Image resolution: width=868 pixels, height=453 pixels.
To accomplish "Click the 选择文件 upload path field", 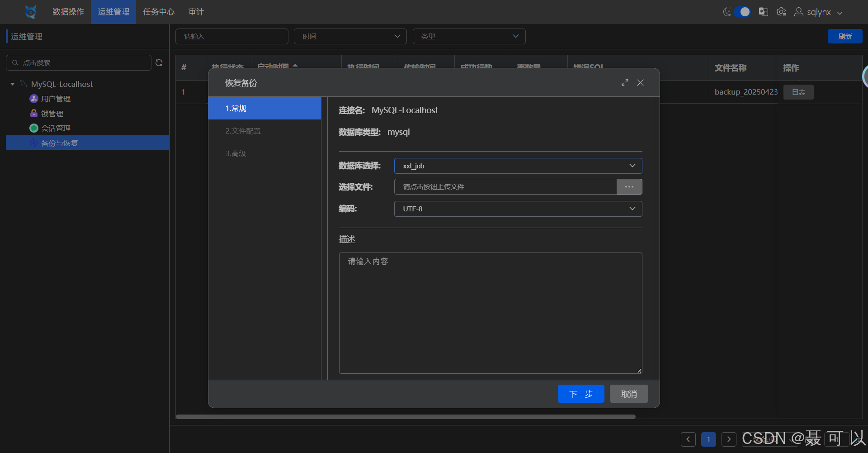I will 505,186.
